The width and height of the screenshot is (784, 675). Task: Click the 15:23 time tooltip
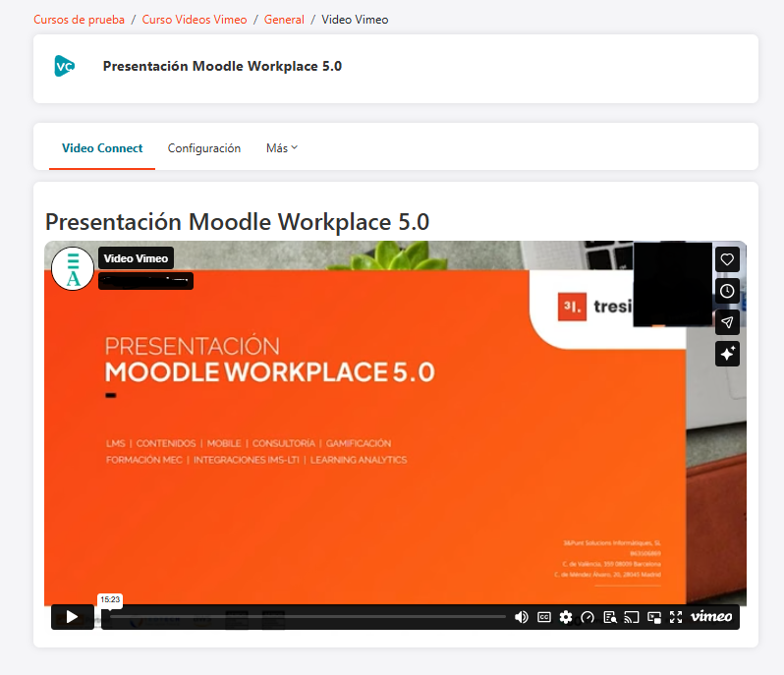110,599
